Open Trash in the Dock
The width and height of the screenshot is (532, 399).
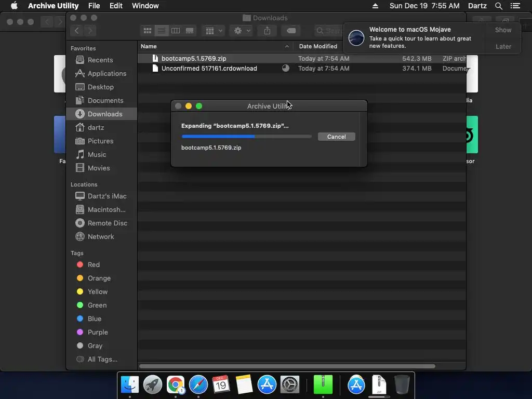pos(402,384)
